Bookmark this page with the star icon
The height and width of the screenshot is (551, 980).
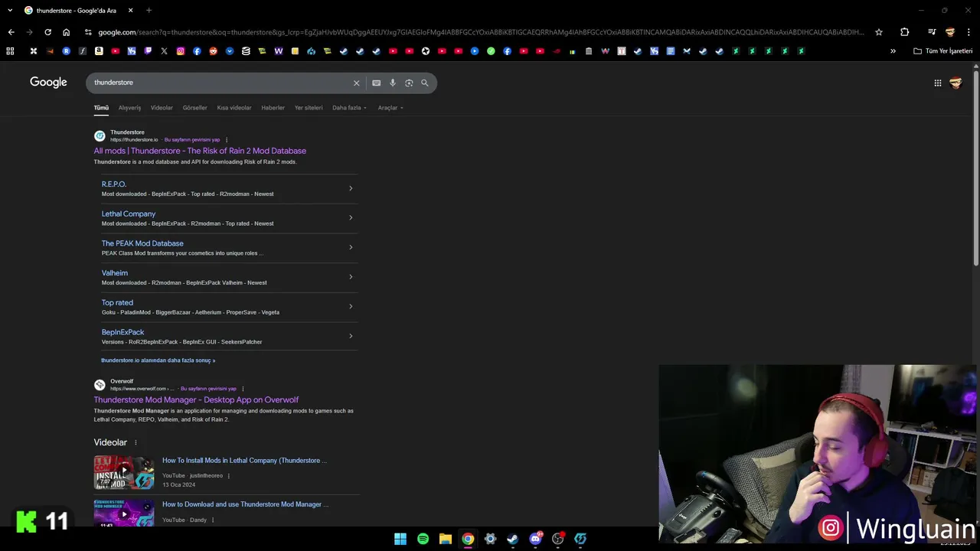[879, 32]
